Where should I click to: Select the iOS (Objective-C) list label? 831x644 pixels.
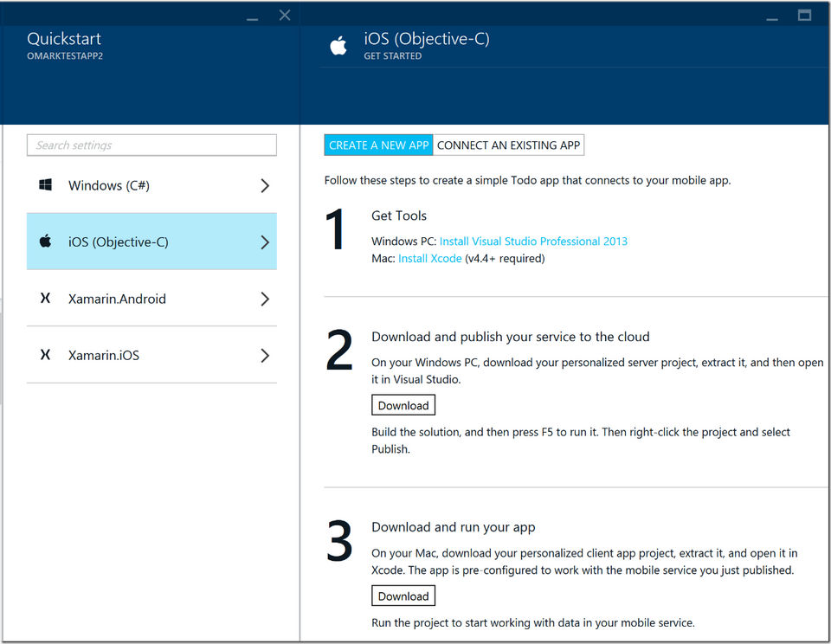pos(119,241)
